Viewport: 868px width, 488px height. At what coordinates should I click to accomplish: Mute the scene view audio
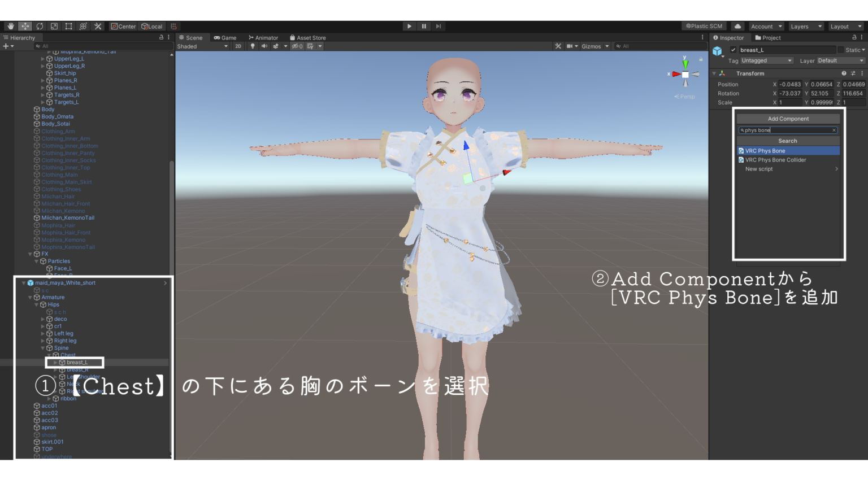(x=264, y=46)
